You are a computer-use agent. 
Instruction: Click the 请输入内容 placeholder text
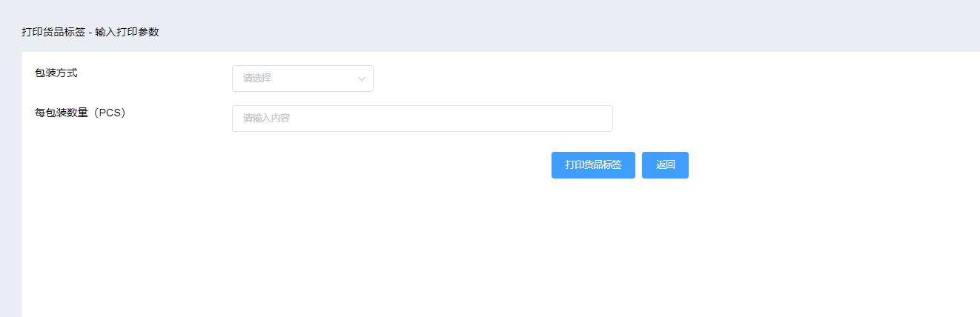point(266,118)
